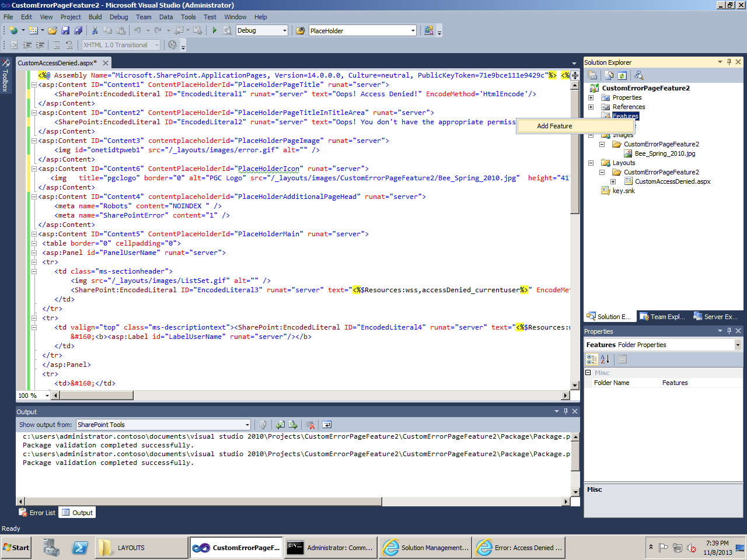Select key.snk in Solution Explorer
Screen dimensions: 747x560
click(623, 191)
